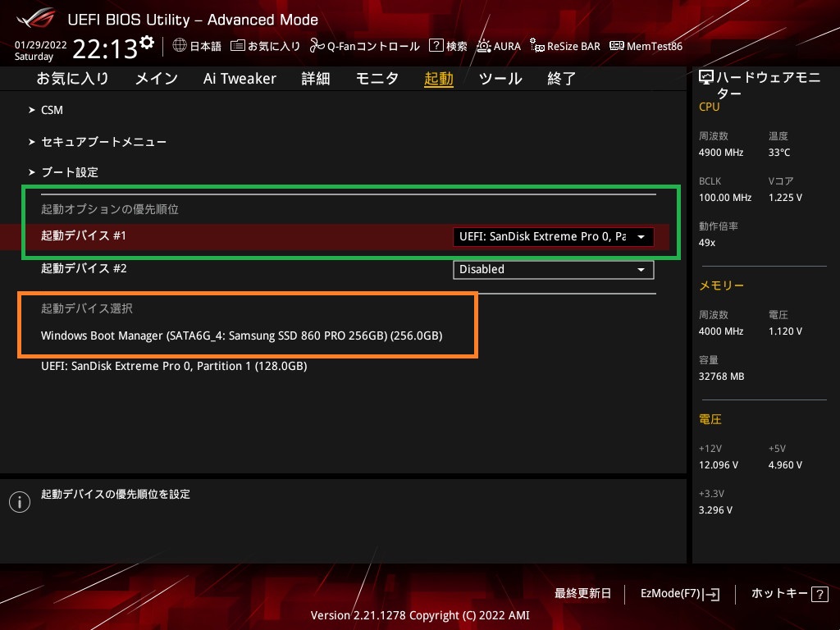Switch to the メイン tab
This screenshot has width=840, height=630.
[157, 79]
